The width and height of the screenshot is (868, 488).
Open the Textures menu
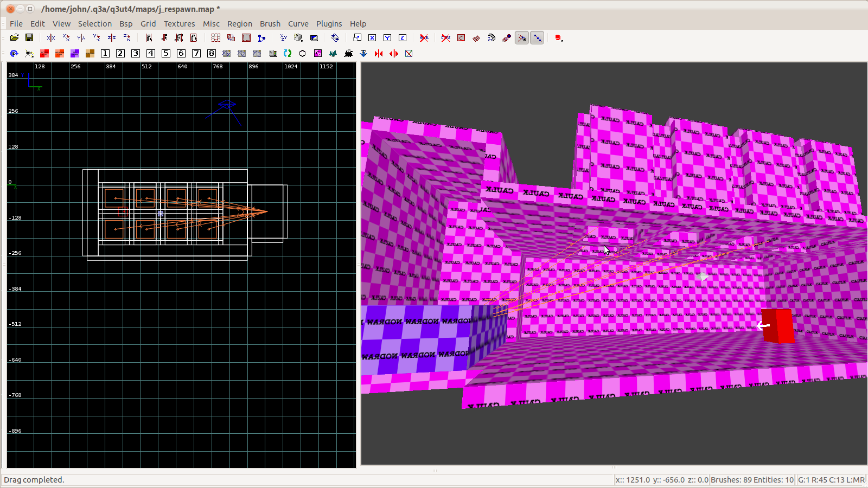tap(179, 24)
